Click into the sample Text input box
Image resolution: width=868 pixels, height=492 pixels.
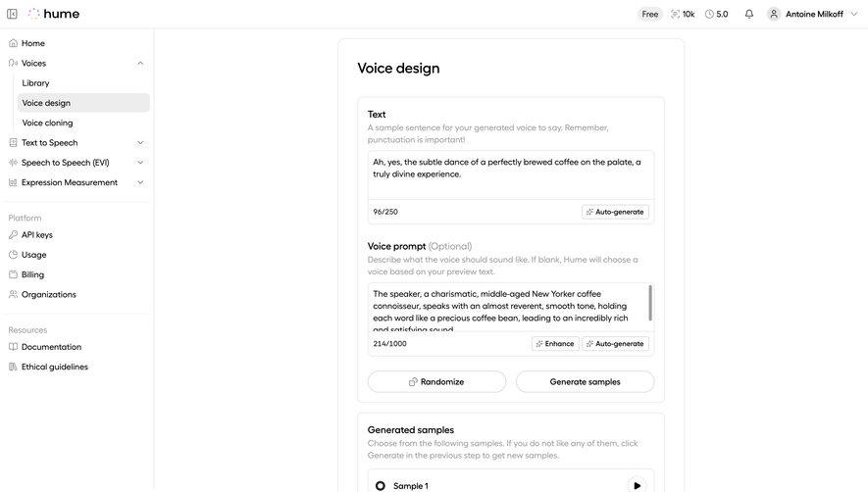[x=511, y=174]
